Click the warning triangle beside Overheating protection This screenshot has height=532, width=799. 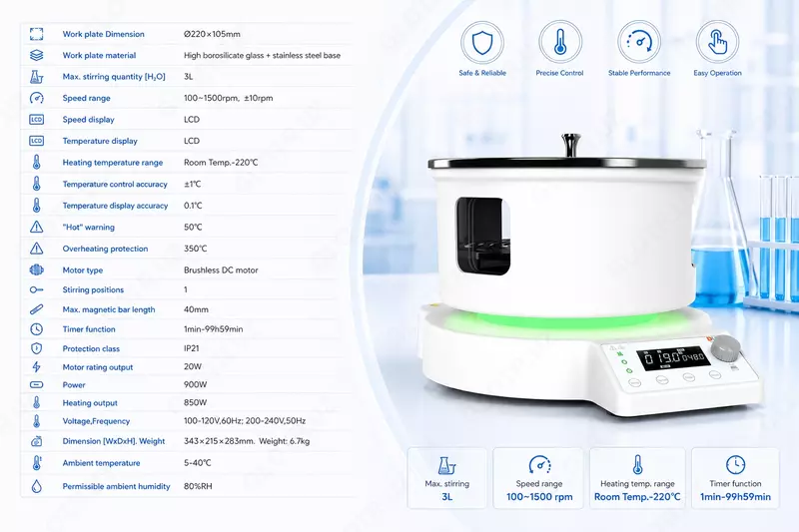[x=36, y=249]
